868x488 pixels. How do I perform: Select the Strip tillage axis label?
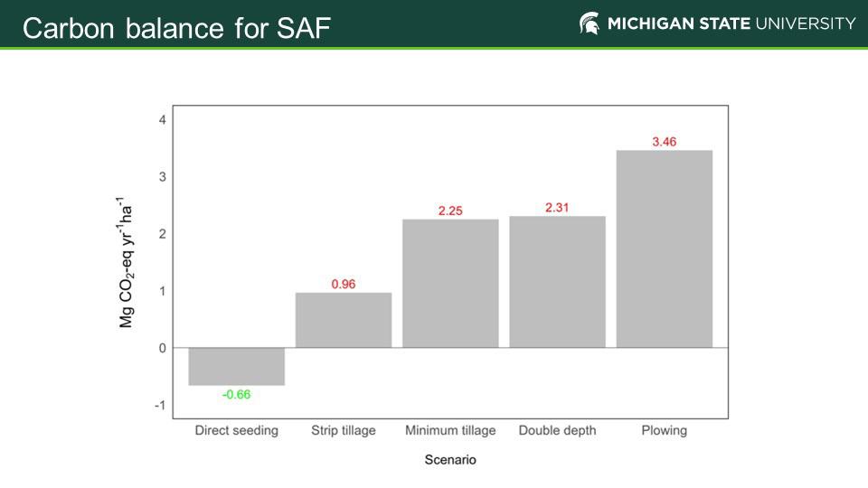[344, 430]
